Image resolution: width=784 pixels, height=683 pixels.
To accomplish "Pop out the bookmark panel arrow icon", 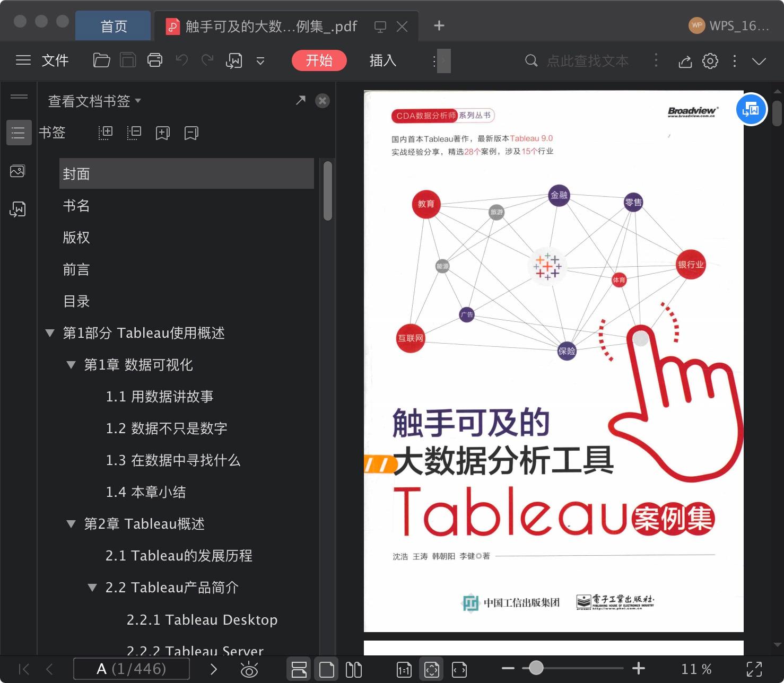I will tap(301, 100).
